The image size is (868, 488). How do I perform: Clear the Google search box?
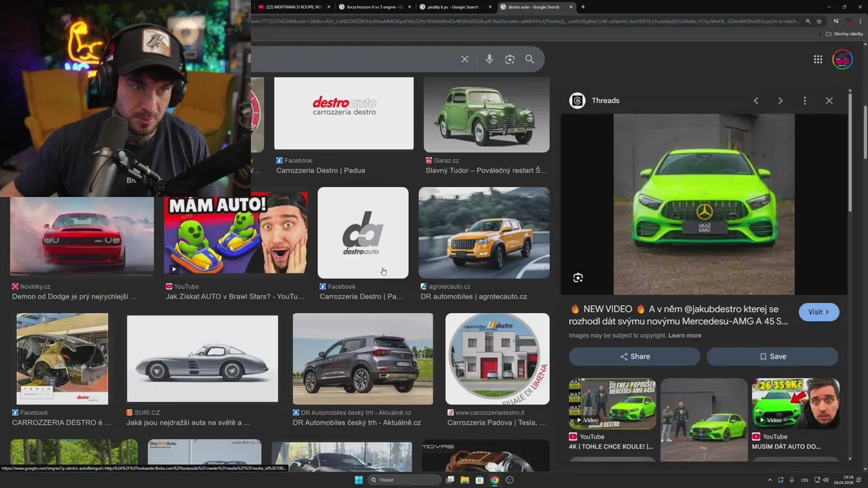pyautogui.click(x=465, y=60)
